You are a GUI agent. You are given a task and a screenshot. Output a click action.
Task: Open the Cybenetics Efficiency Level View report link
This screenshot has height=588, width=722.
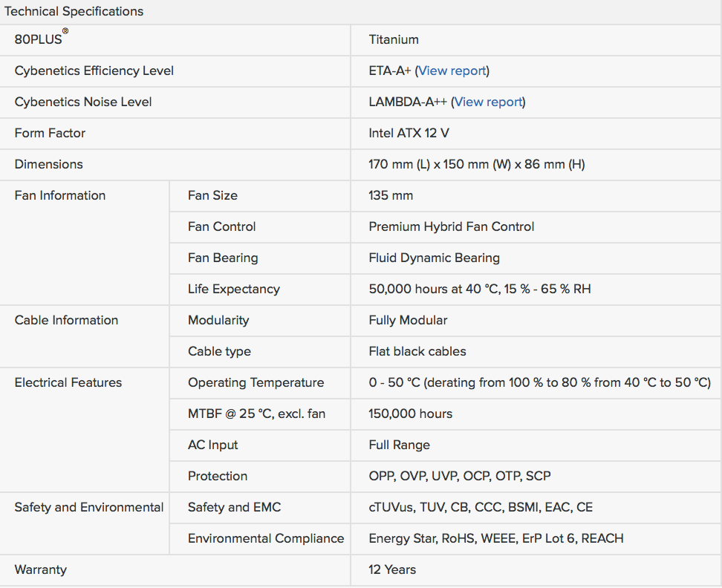(452, 71)
